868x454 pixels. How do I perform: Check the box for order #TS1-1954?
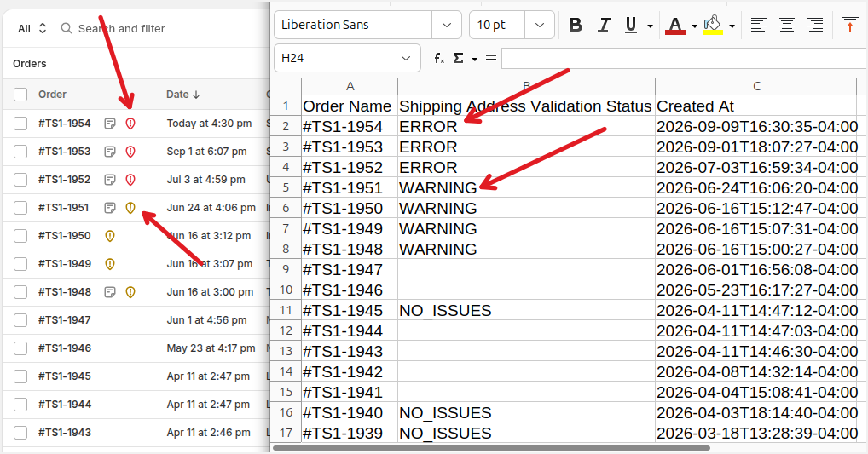click(x=20, y=124)
